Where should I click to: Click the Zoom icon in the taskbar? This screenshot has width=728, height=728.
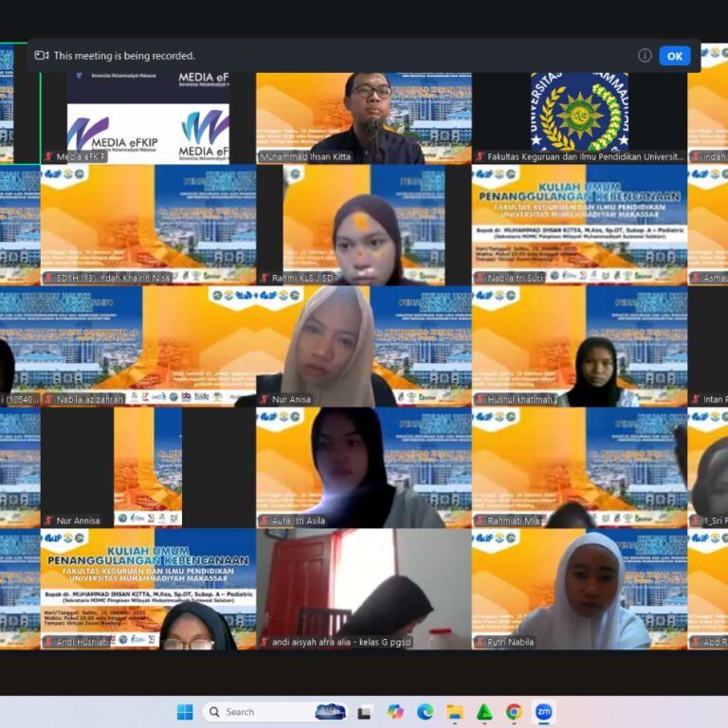543,712
